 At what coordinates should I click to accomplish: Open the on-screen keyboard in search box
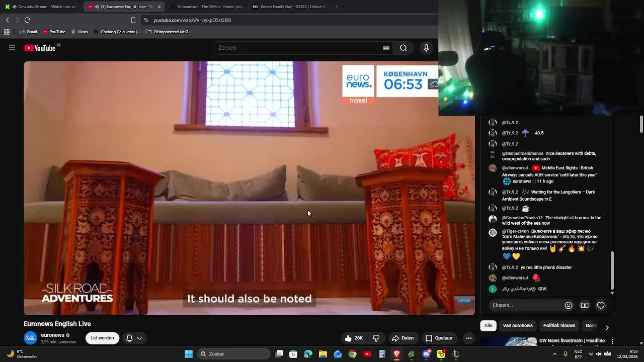386,48
